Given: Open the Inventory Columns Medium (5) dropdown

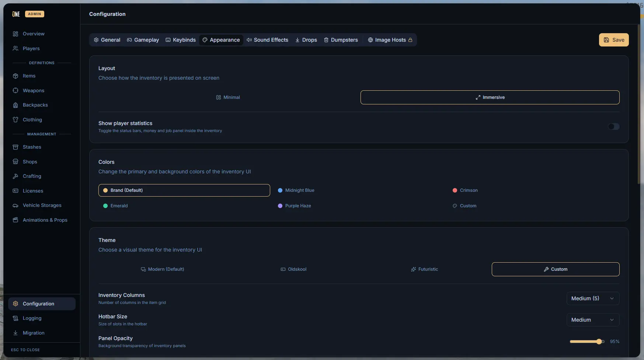Looking at the screenshot, I should coord(593,298).
